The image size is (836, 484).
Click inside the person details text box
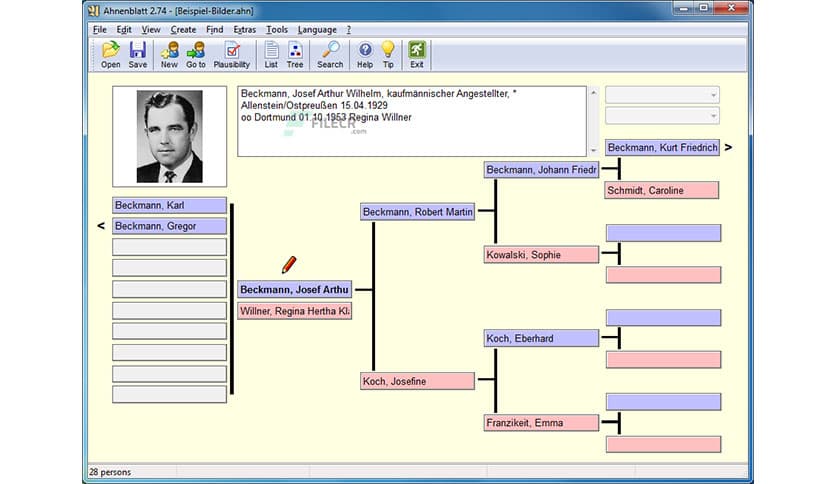tap(412, 122)
